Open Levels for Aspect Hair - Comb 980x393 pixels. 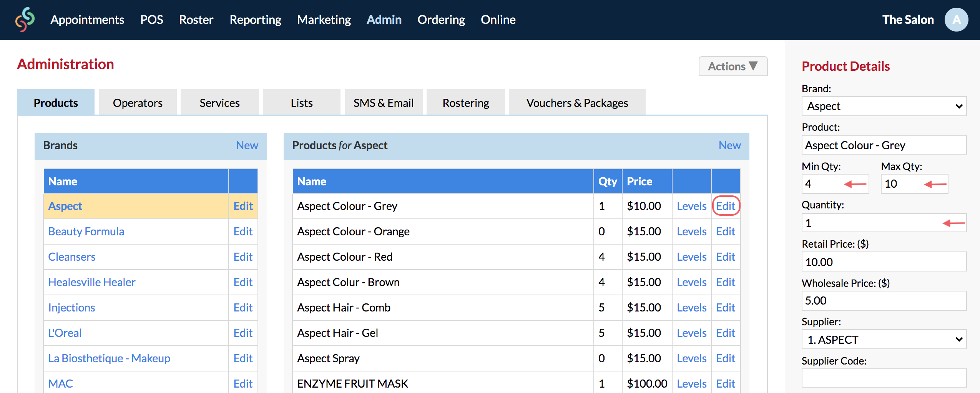691,308
